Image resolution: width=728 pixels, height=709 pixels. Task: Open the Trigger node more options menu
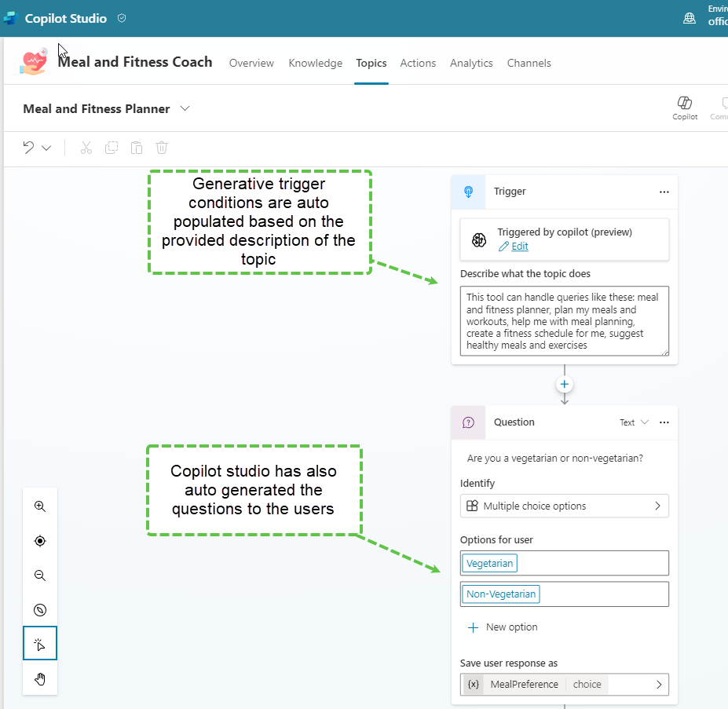pos(664,192)
